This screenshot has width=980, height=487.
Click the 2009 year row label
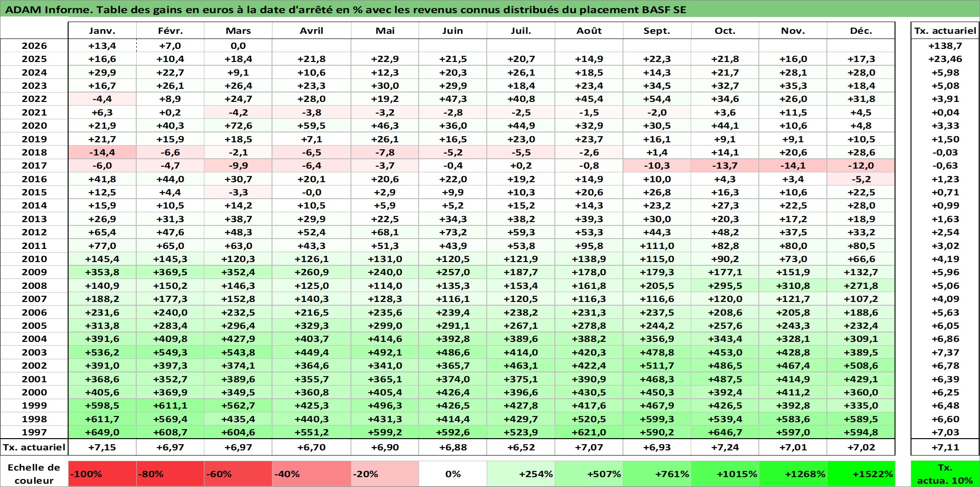click(x=34, y=272)
